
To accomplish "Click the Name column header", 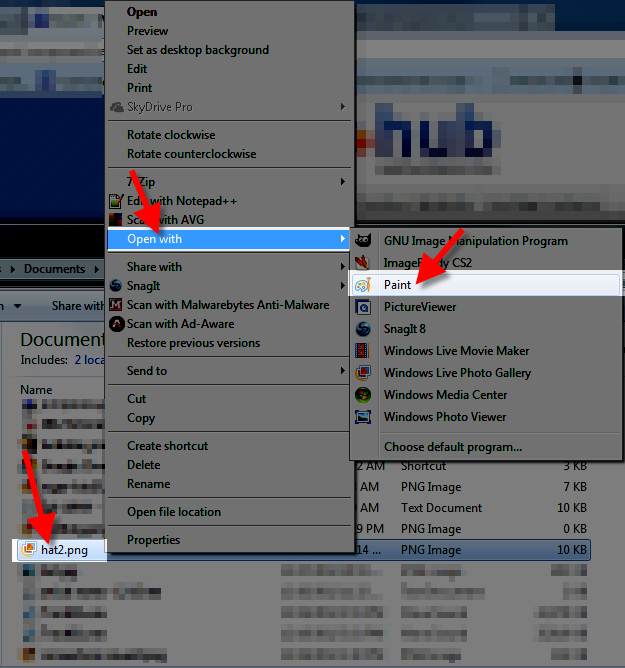I will (36, 390).
